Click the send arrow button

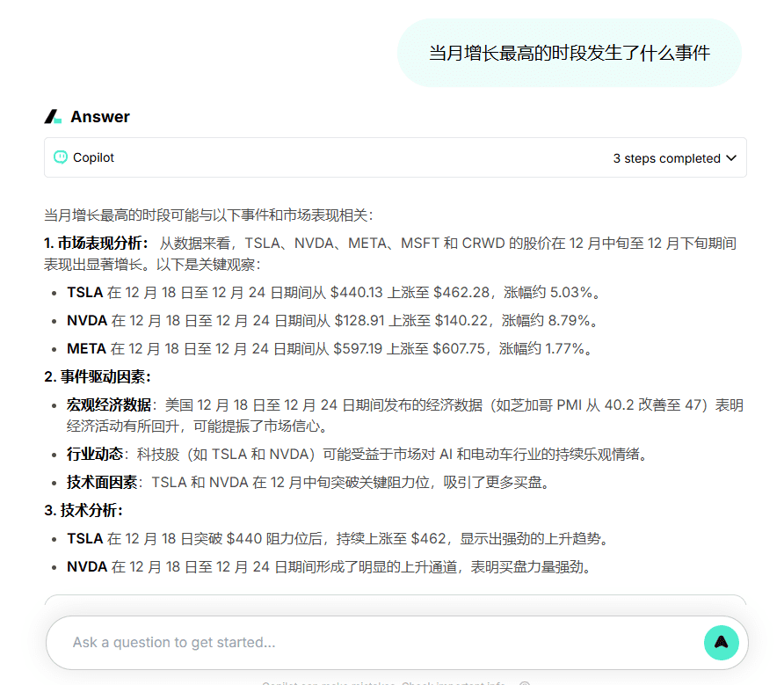click(x=721, y=643)
